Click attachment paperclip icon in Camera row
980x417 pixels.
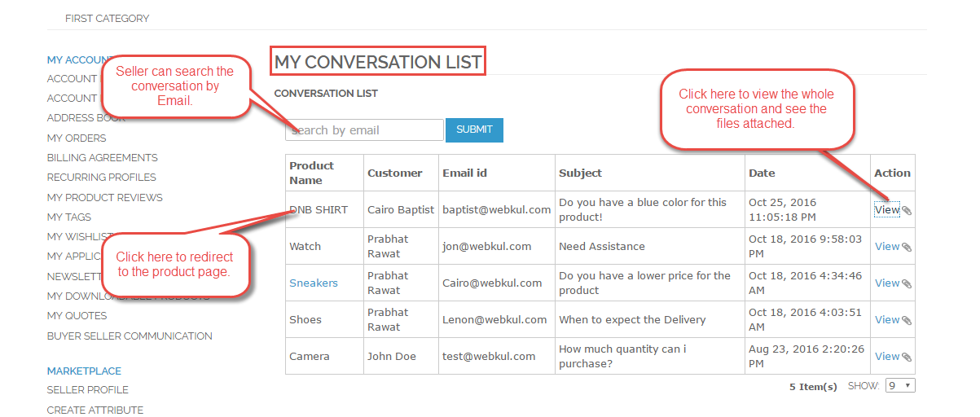pos(907,358)
